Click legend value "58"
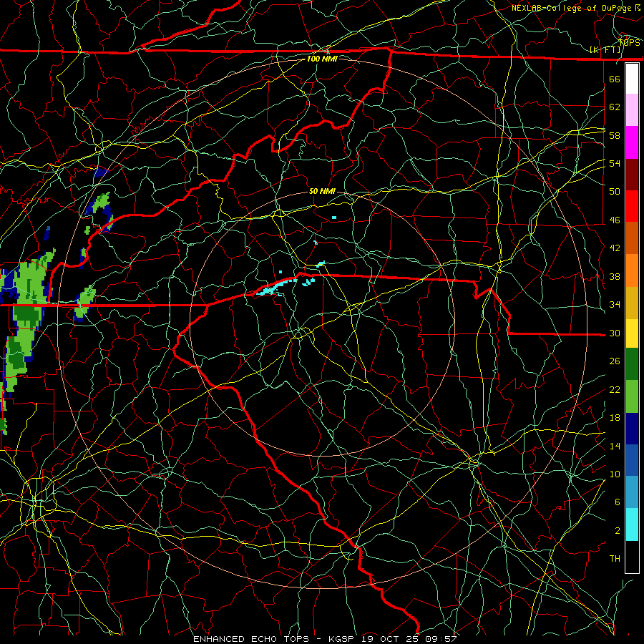The height and width of the screenshot is (644, 644). pyautogui.click(x=615, y=135)
